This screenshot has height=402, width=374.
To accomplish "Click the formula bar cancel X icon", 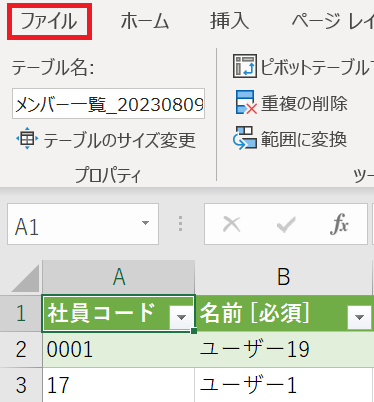I will 232,224.
